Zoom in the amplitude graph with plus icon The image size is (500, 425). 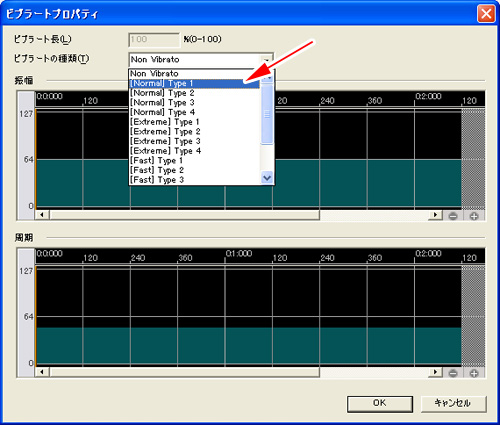[474, 216]
